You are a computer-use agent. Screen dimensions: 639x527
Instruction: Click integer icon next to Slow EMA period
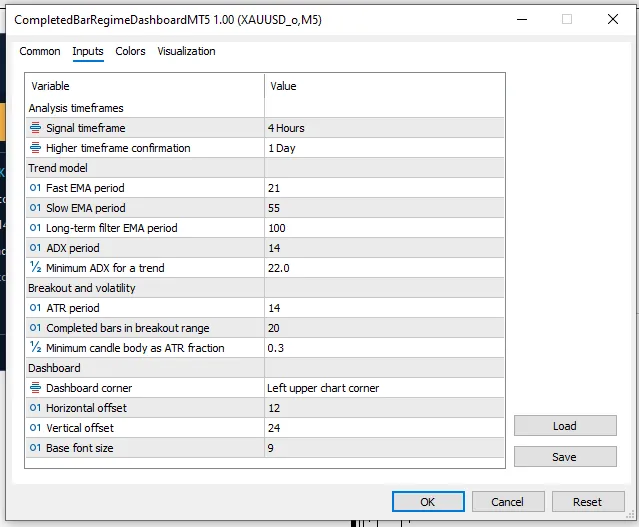(35, 208)
